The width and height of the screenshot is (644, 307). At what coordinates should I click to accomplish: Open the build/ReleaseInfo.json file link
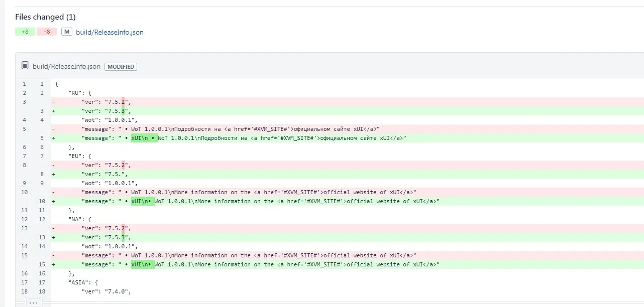coord(110,32)
